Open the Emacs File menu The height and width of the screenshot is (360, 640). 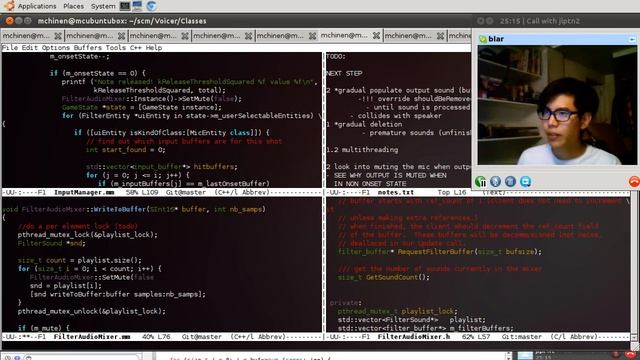[x=10, y=48]
